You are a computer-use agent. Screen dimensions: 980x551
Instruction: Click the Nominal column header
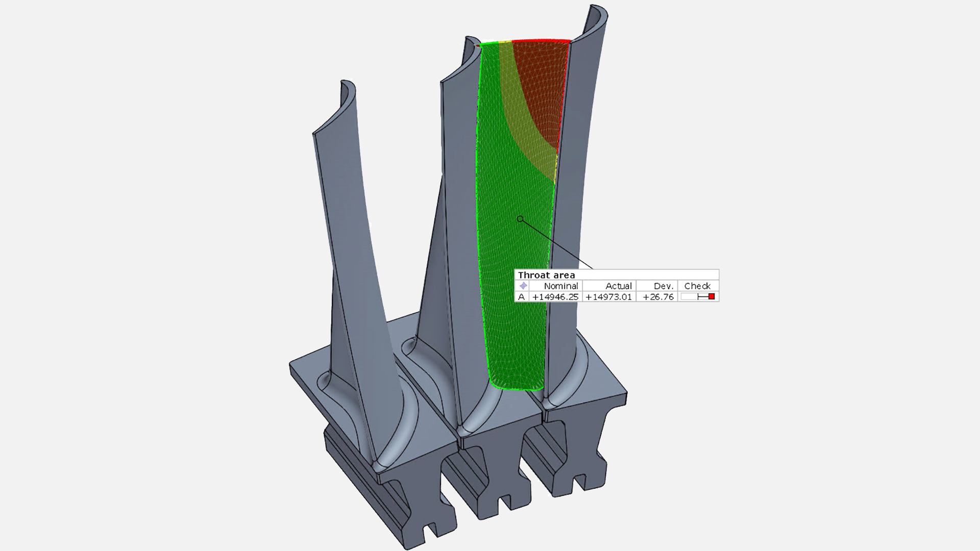(x=560, y=286)
